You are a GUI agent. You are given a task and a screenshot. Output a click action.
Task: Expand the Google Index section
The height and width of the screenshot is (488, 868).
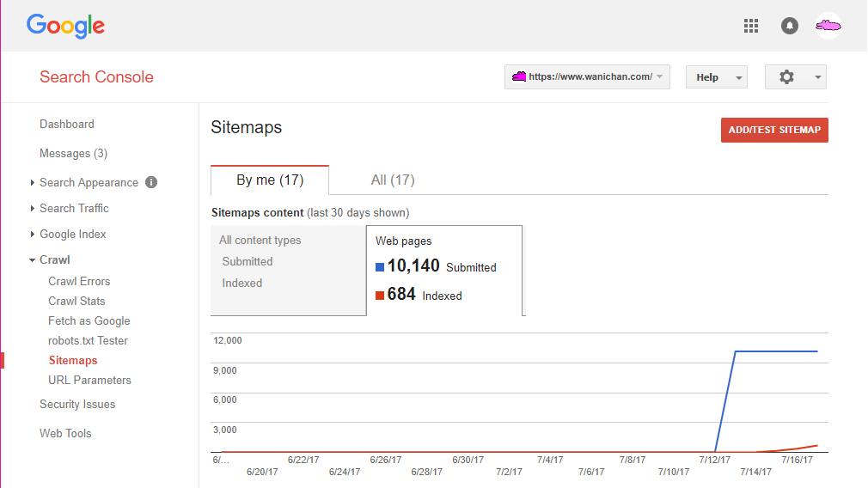[32, 234]
